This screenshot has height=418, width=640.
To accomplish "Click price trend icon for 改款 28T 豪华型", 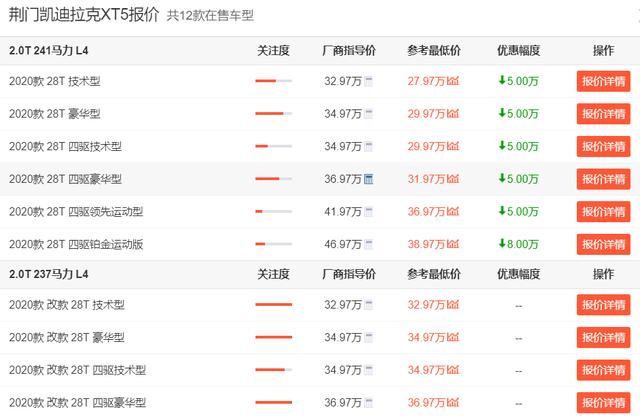I will [x=453, y=337].
